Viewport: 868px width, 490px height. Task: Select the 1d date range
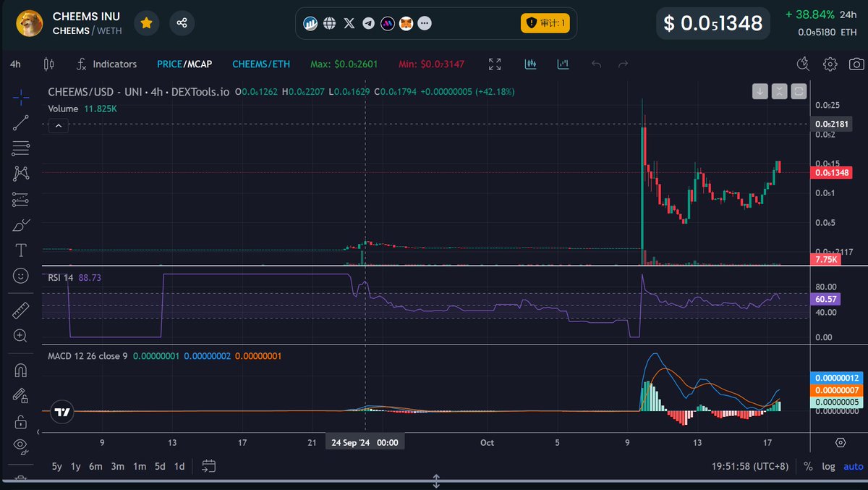click(179, 466)
